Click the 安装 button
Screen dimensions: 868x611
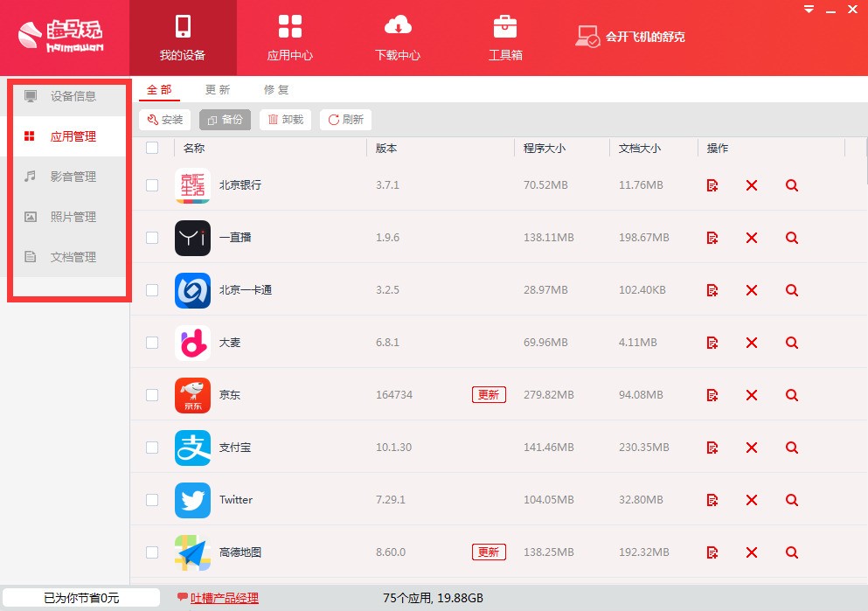point(165,120)
